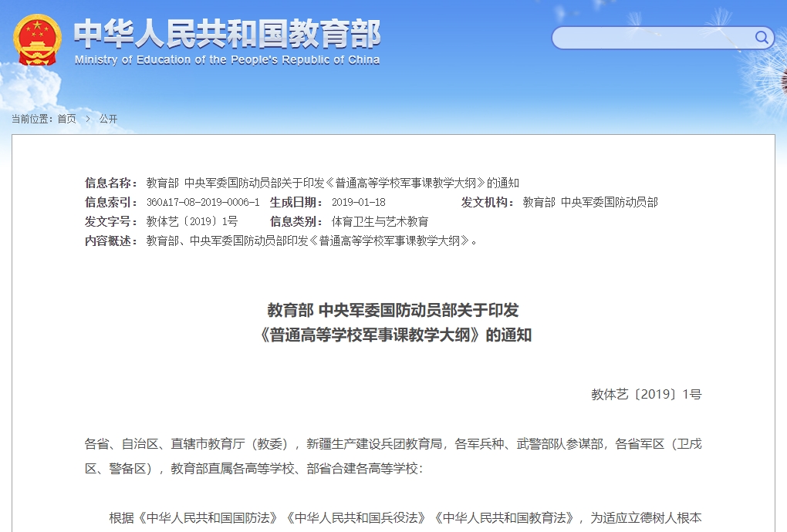Click the paragraph starting 各省、自治区、直辖市教育厅
This screenshot has height=532, width=787.
(x=393, y=456)
